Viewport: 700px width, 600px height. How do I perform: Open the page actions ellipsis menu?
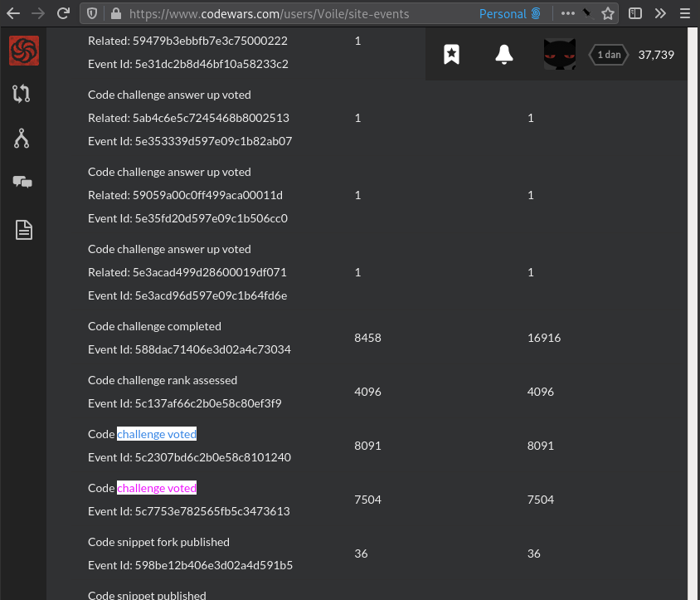coord(567,13)
